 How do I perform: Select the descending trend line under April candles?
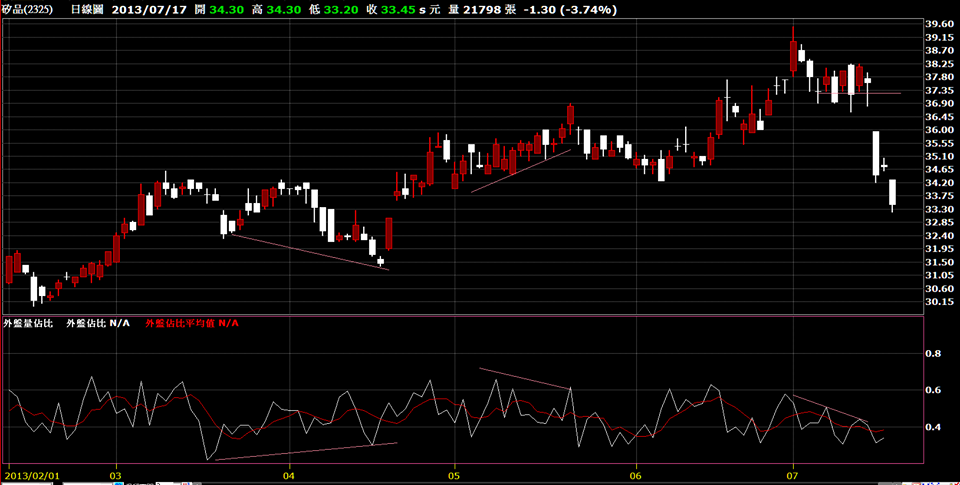pyautogui.click(x=310, y=252)
